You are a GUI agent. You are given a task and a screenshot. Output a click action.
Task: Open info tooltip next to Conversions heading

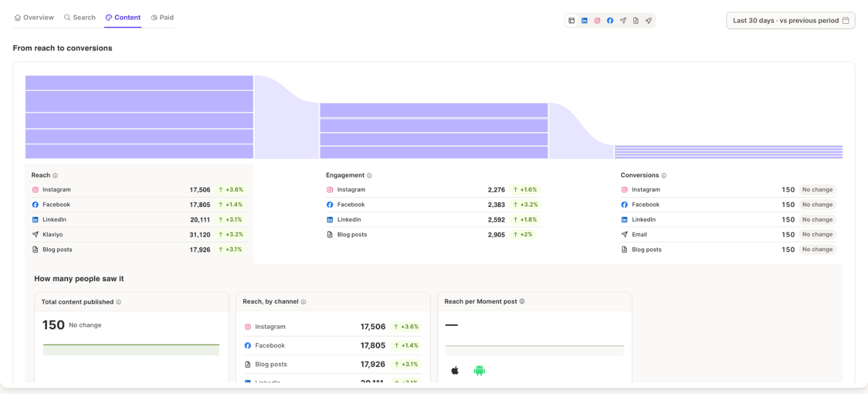(x=664, y=175)
